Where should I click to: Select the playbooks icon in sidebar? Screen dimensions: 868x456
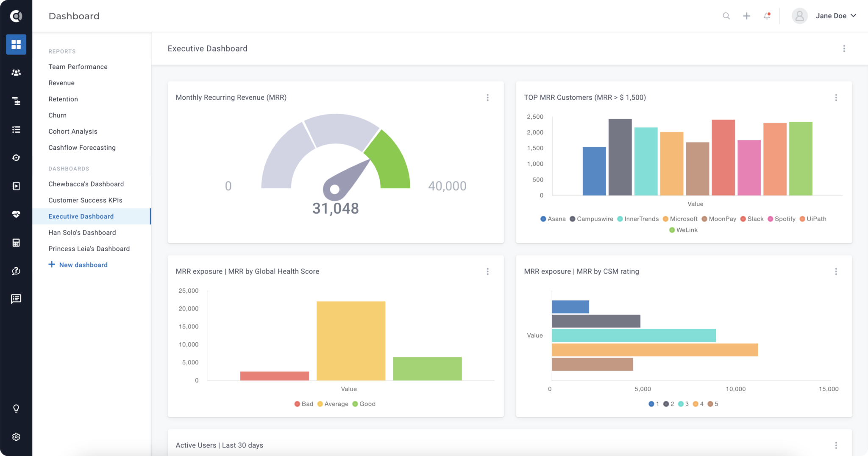click(x=16, y=186)
